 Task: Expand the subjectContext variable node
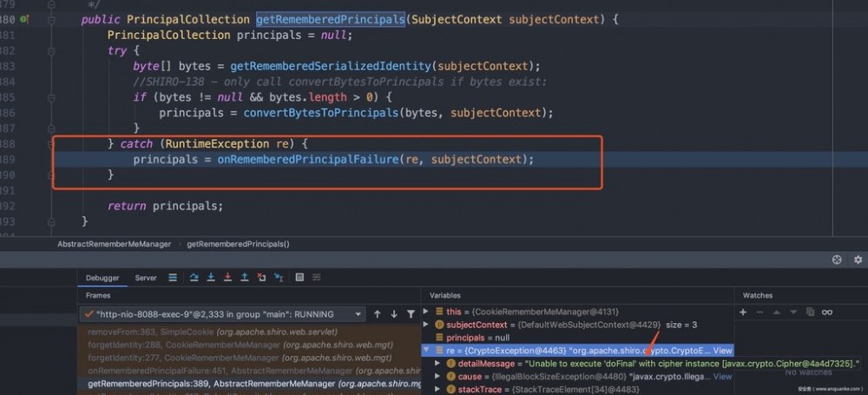tap(425, 325)
